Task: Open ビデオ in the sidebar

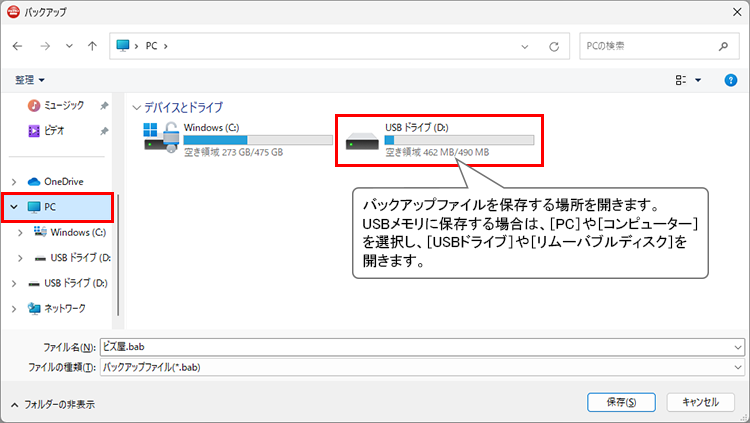Action: 55,130
